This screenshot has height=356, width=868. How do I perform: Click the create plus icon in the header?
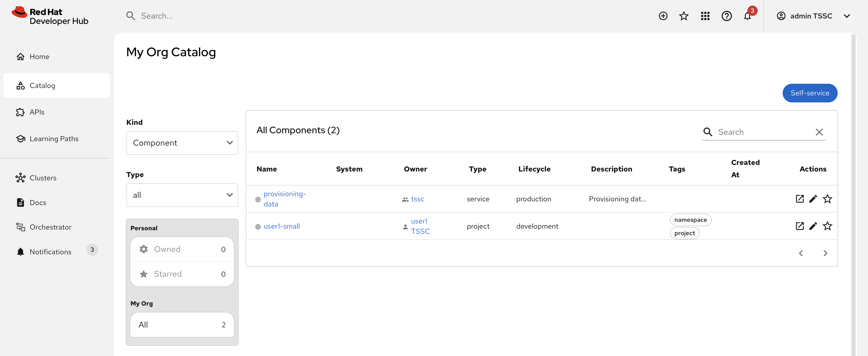663,16
